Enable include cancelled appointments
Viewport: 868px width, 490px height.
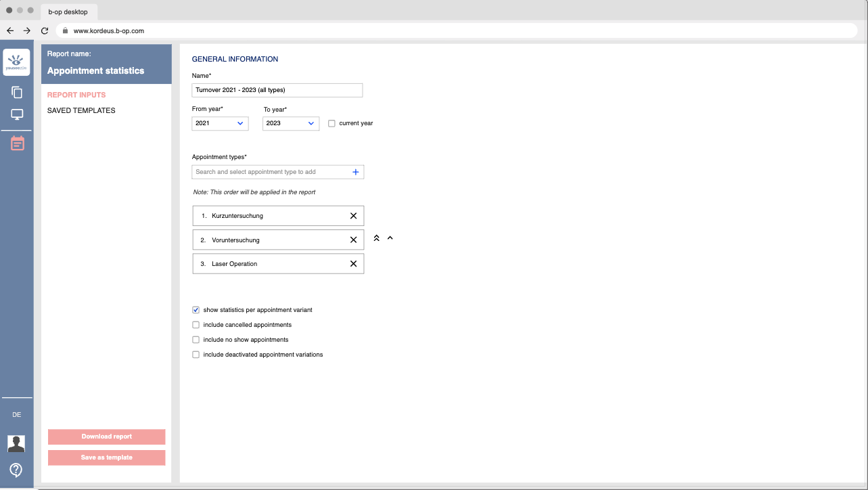point(196,325)
